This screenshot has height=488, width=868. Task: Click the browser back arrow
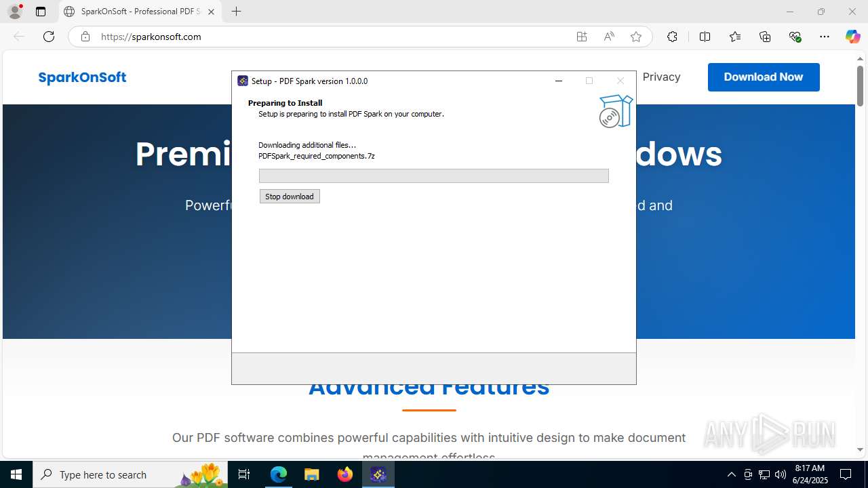[19, 37]
